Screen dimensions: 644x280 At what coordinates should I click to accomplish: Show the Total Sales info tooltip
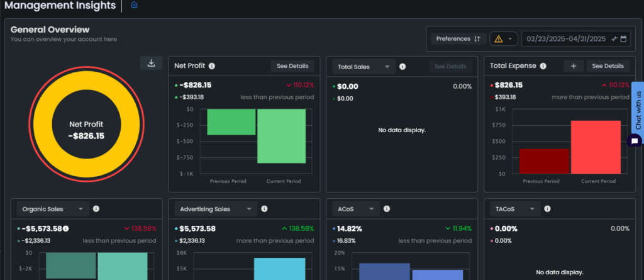click(x=402, y=67)
